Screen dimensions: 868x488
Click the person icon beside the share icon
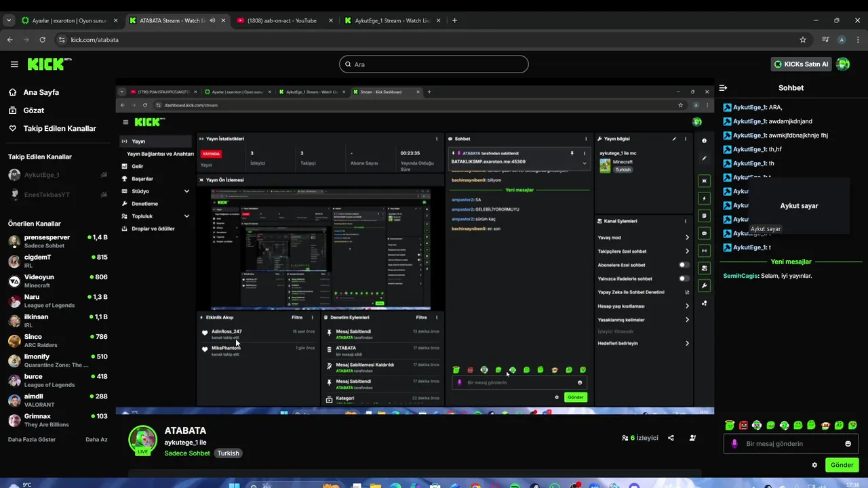coord(692,438)
